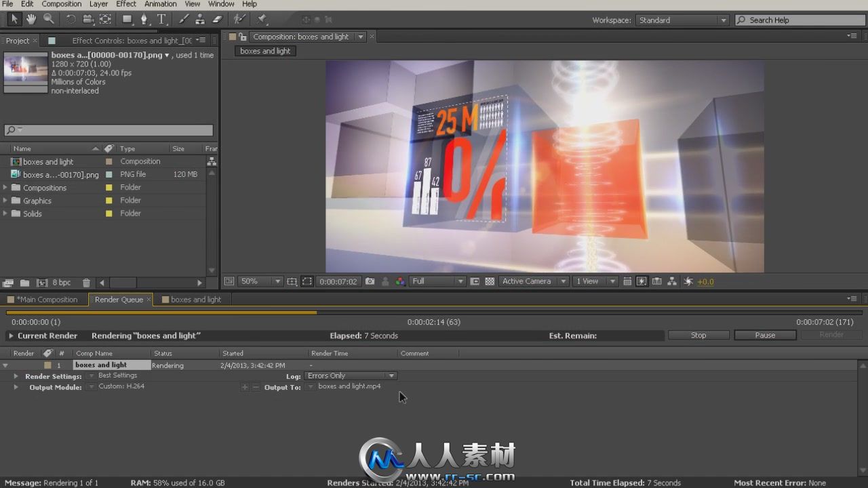Select the Eraser tool
The image size is (868, 488).
click(x=217, y=20)
